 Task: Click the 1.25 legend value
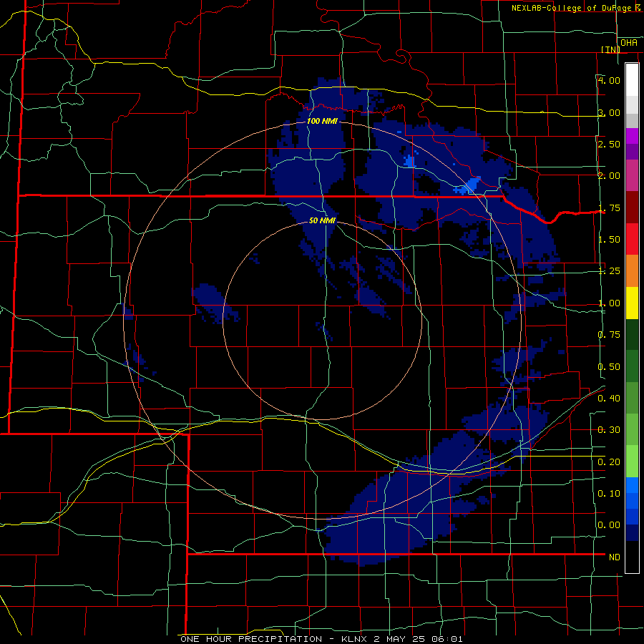point(609,271)
